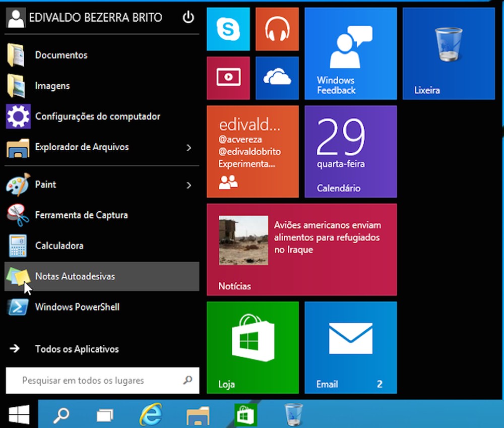The image size is (504, 428).
Task: Open the Calendário tile
Action: (x=351, y=151)
